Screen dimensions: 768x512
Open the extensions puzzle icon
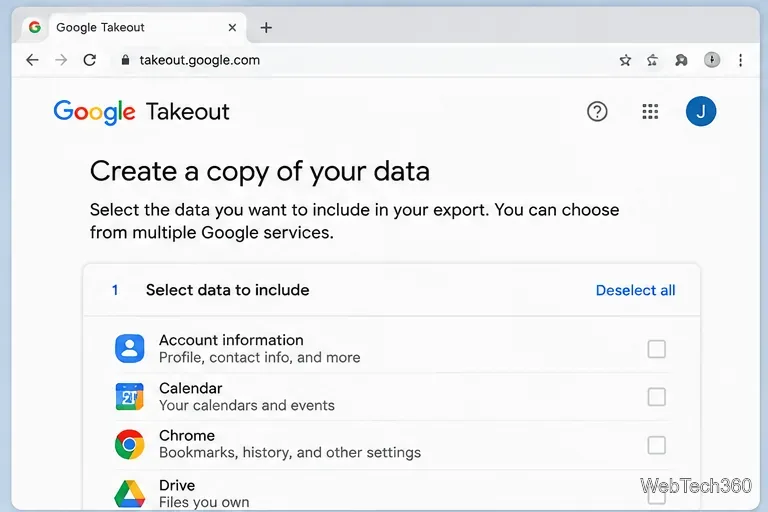(x=681, y=60)
